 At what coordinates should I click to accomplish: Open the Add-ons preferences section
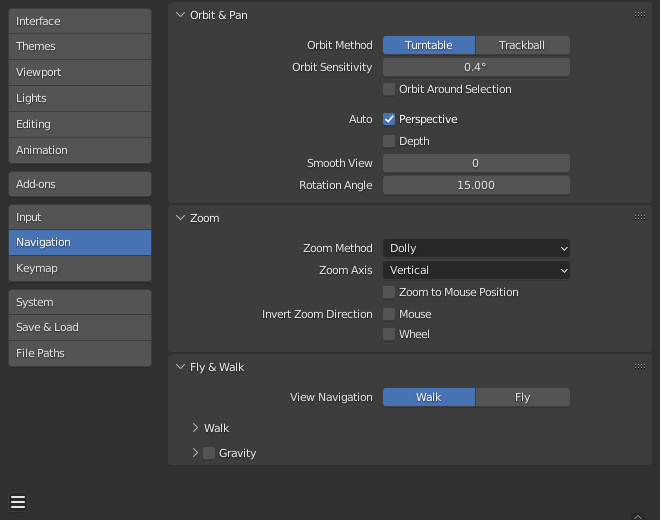click(80, 184)
